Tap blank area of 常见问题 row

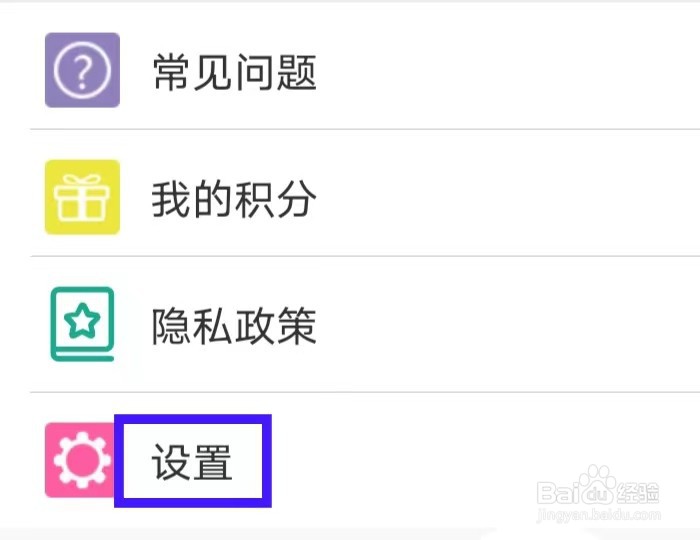[504, 70]
